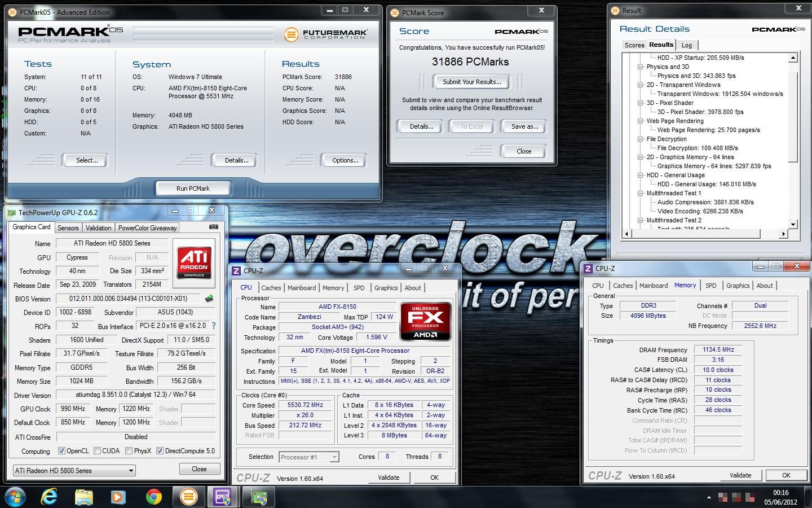Viewport: 812px width, 508px height.
Task: Click Save as... in PCMark Score window
Action: [x=524, y=126]
